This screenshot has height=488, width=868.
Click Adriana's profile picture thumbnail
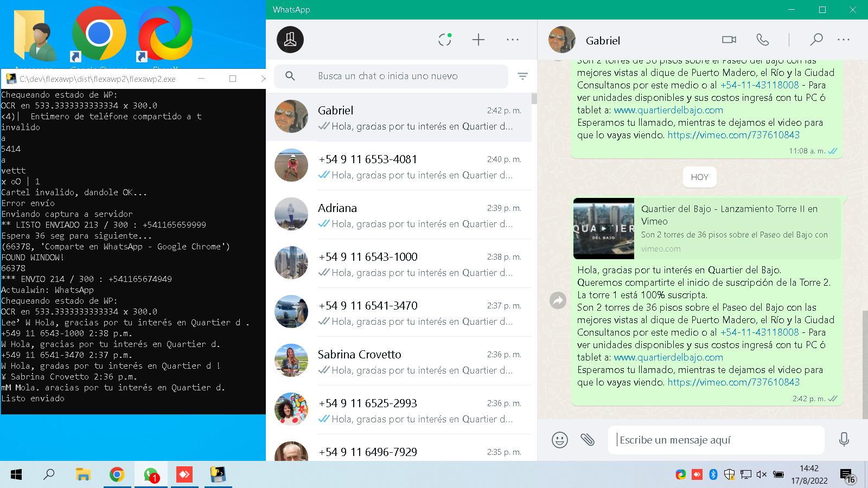pos(291,214)
